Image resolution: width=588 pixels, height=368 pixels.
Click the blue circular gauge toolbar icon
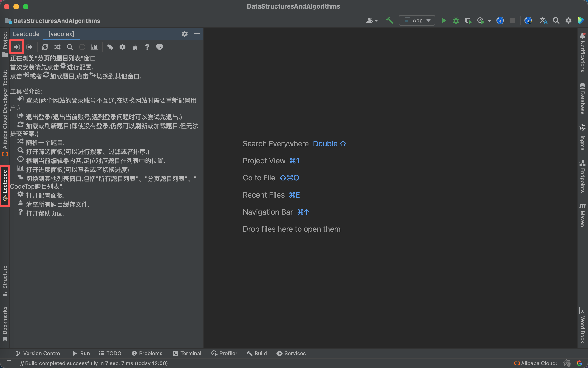(500, 20)
